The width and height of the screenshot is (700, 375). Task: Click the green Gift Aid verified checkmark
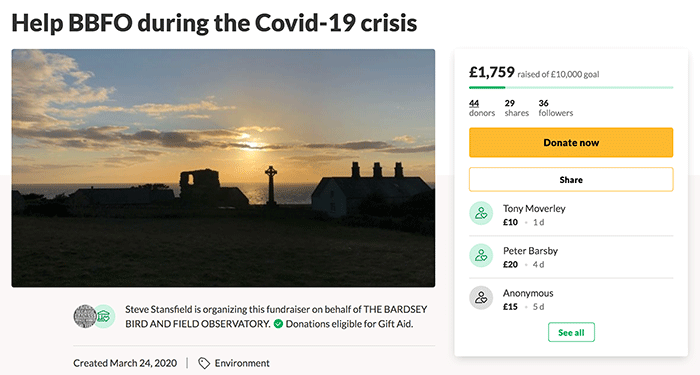coord(278,324)
